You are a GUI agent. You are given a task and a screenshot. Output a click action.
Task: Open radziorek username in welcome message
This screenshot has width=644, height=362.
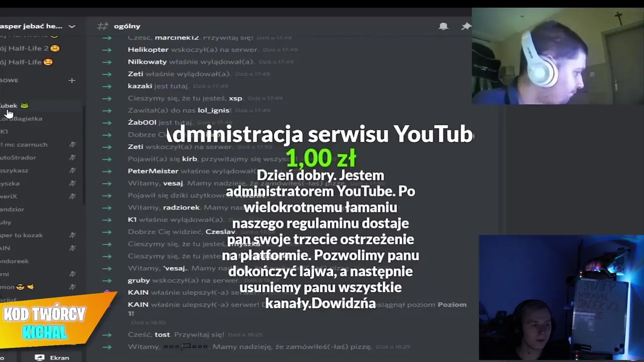[x=181, y=208]
